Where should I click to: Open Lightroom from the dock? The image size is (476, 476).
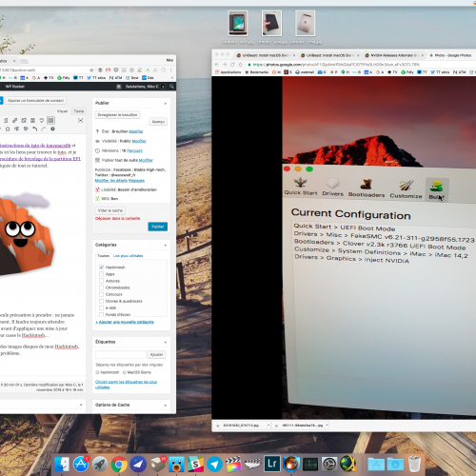tap(272, 464)
